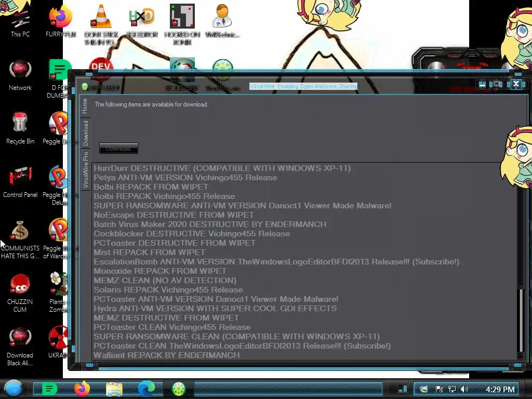Image resolution: width=532 pixels, height=399 pixels.
Task: Select Batch Virus Maker 2020 entry
Action: click(210, 224)
